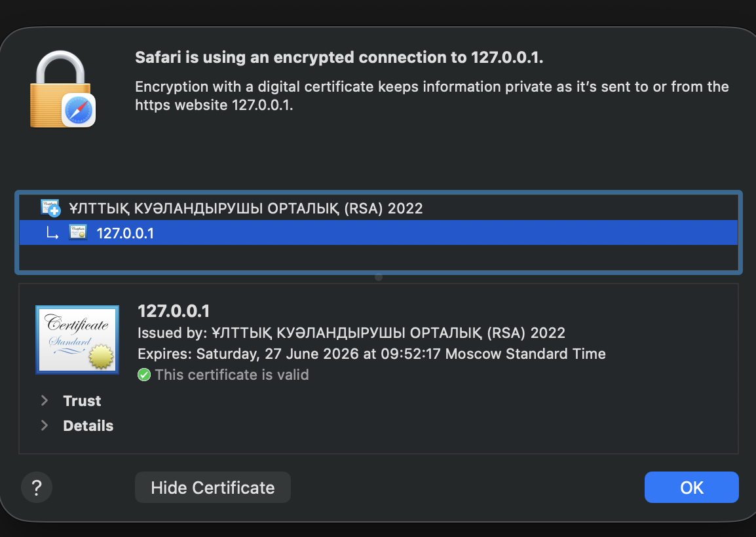
Task: Click the child-branch arrow in the certificate chain
Action: coord(52,232)
